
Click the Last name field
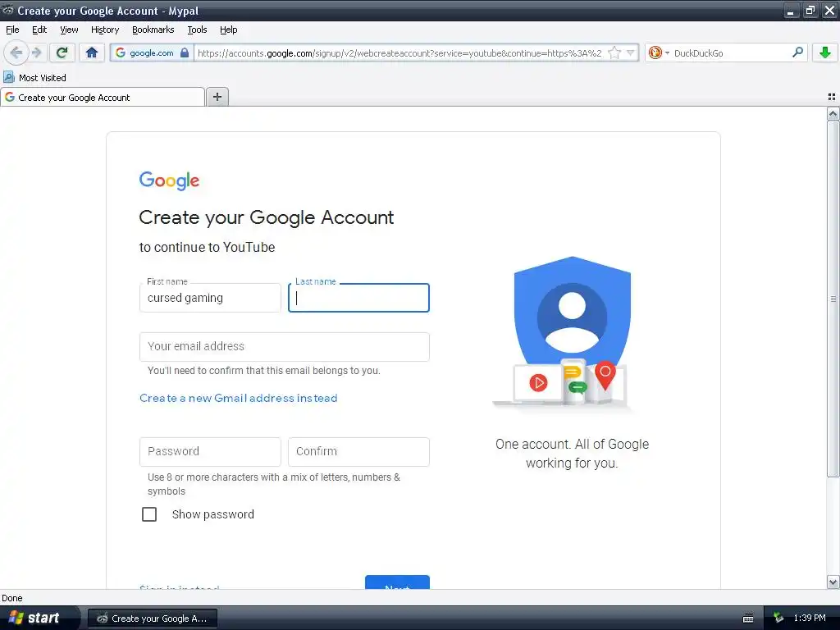(x=359, y=298)
